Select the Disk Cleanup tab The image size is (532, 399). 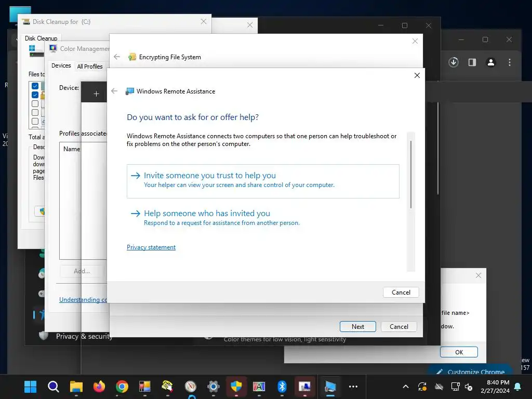tap(41, 38)
